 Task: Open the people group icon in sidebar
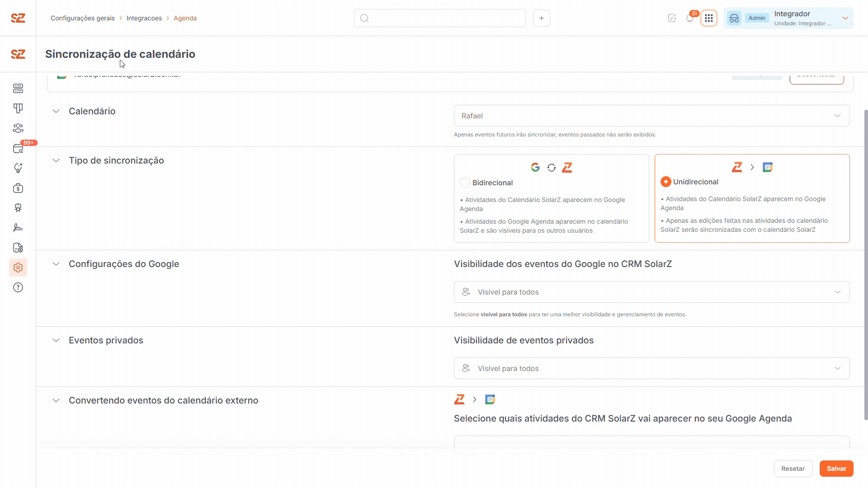[x=18, y=128]
